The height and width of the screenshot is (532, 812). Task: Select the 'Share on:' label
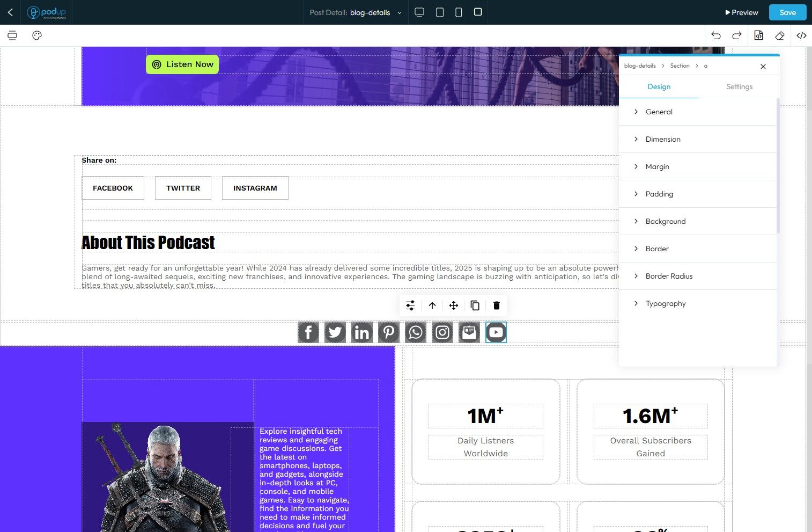click(99, 160)
